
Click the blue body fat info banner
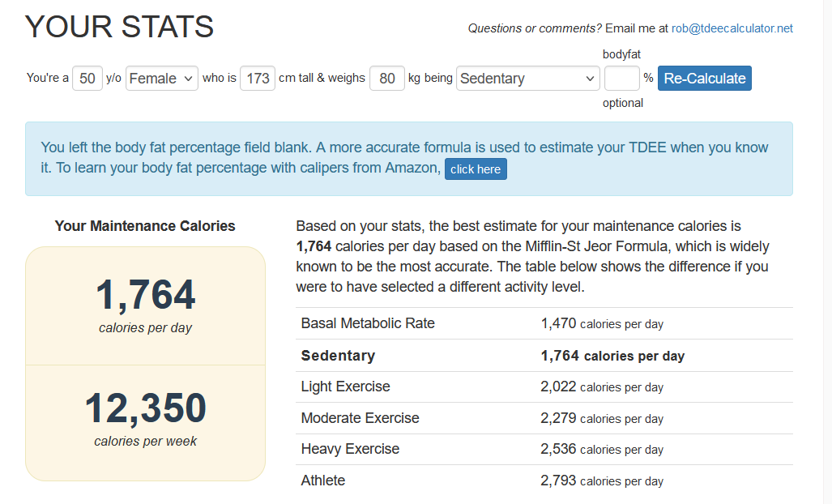pyautogui.click(x=409, y=159)
